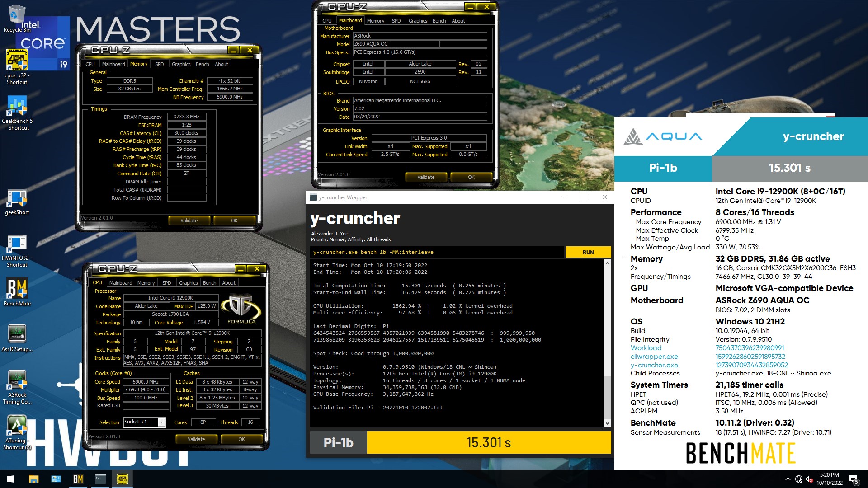This screenshot has width=868, height=488.
Task: Click the BIOS Version value 7.02
Action: click(420, 108)
